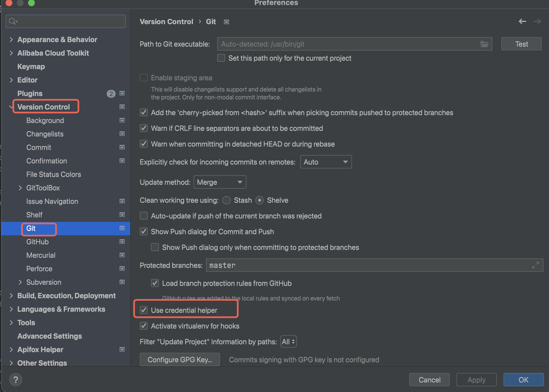Open the Keymap settings page
Viewport: 549px width, 392px height.
31,67
